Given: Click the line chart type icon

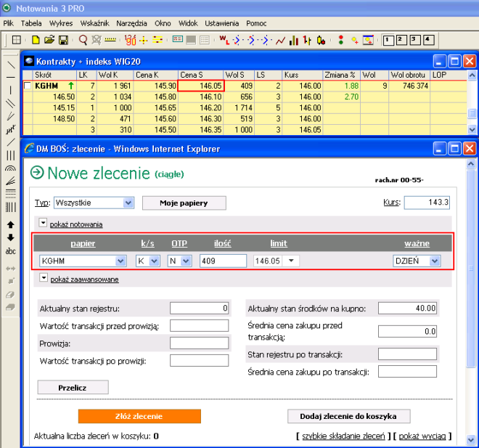Looking at the screenshot, I should coord(280,41).
